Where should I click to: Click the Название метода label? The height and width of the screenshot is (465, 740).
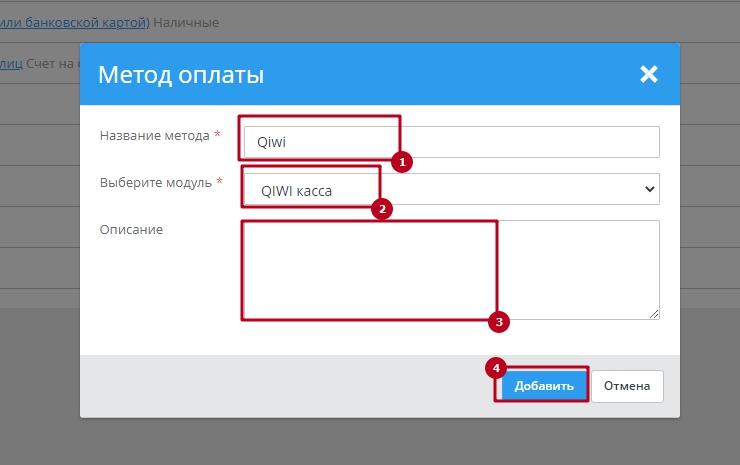[154, 136]
